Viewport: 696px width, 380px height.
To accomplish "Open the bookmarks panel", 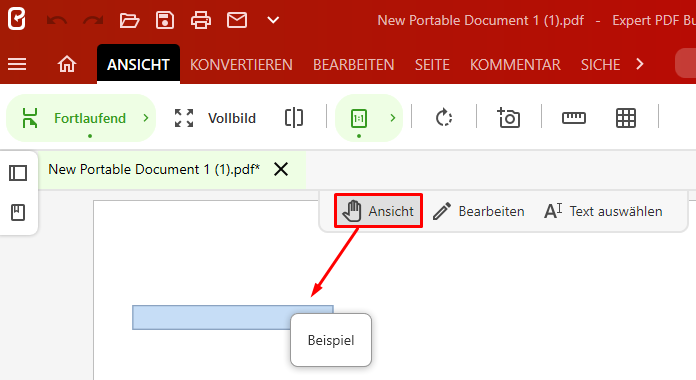I will (x=18, y=213).
